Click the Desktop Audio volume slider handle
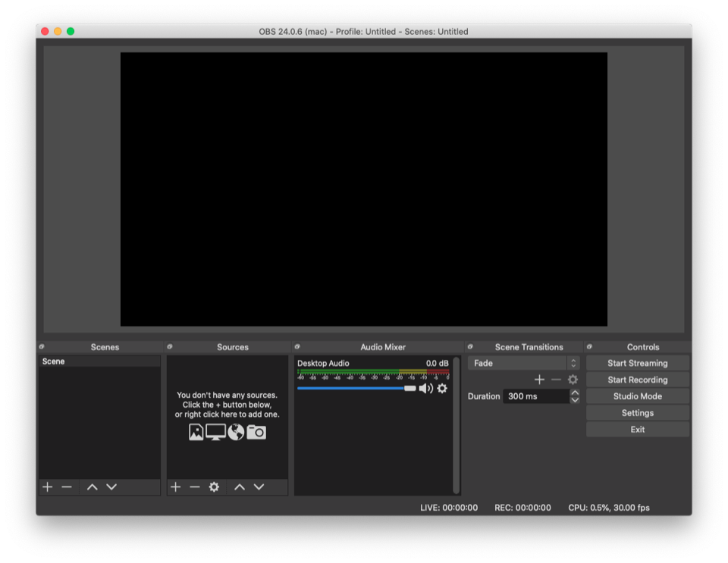Image resolution: width=728 pixels, height=563 pixels. point(410,388)
